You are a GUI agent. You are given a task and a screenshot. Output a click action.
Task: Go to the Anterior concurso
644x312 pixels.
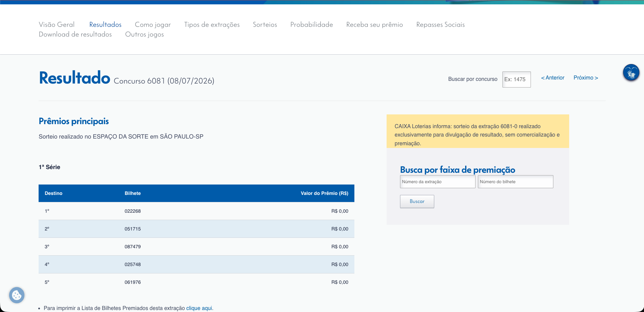553,78
